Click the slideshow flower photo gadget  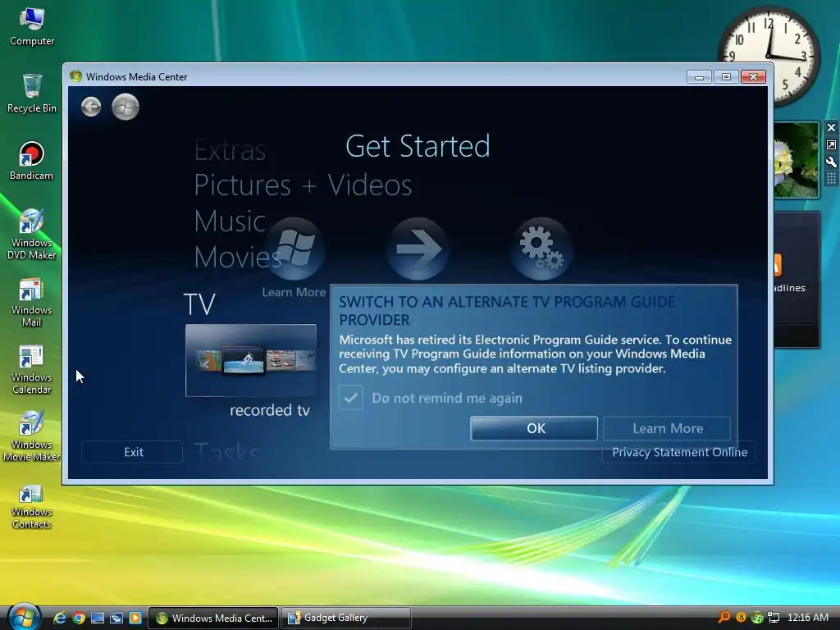click(x=797, y=160)
